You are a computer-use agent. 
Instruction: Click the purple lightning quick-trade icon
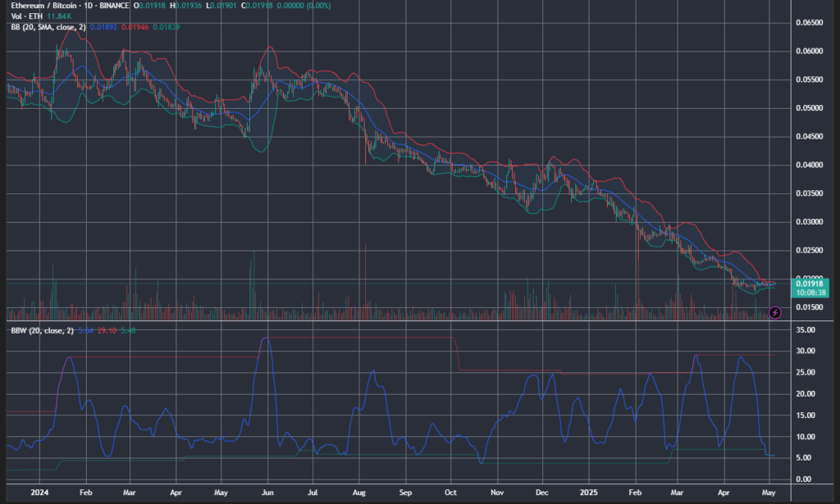tap(774, 312)
